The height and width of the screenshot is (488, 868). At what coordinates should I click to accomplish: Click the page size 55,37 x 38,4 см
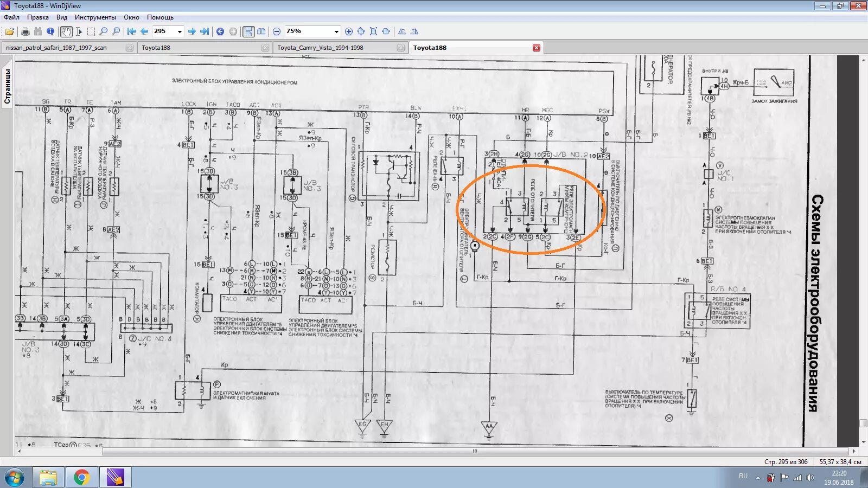tap(840, 462)
